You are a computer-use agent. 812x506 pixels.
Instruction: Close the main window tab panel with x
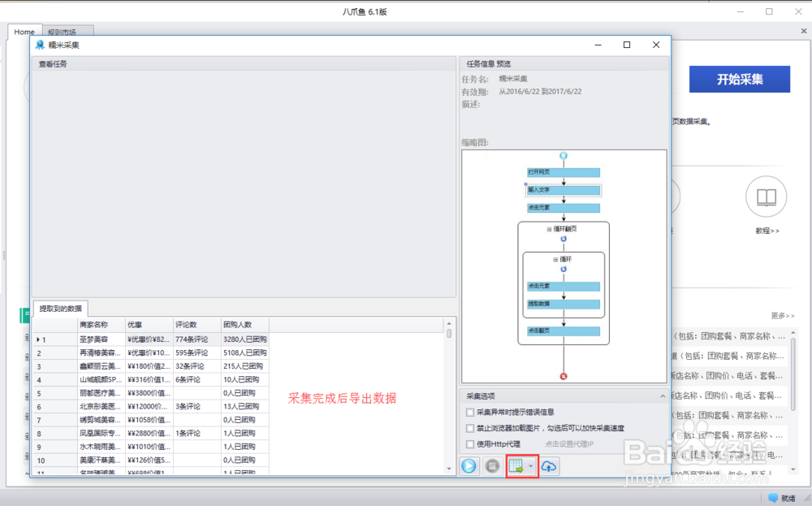(804, 31)
